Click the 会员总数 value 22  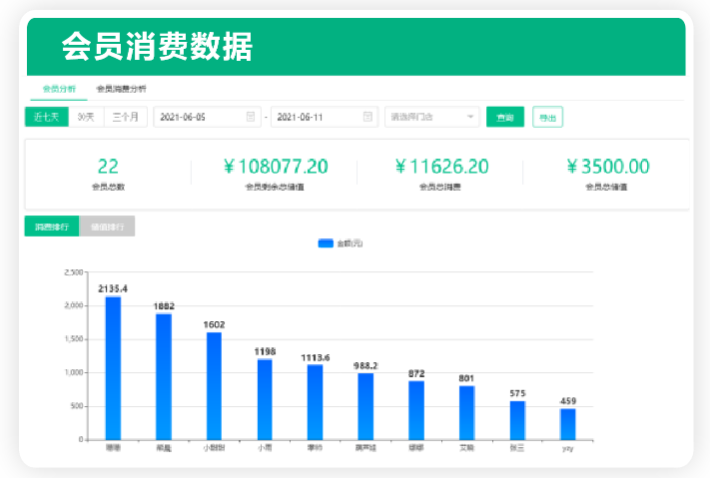108,167
